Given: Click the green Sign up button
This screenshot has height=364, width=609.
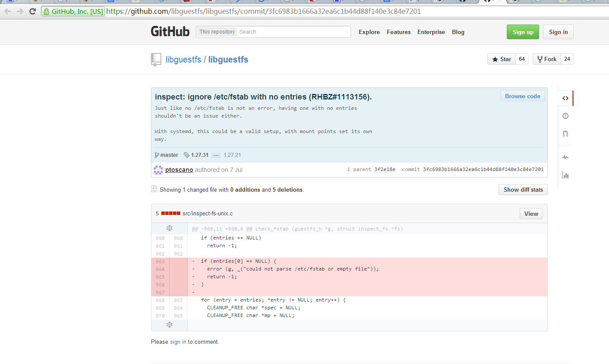Looking at the screenshot, I should click(x=523, y=32).
